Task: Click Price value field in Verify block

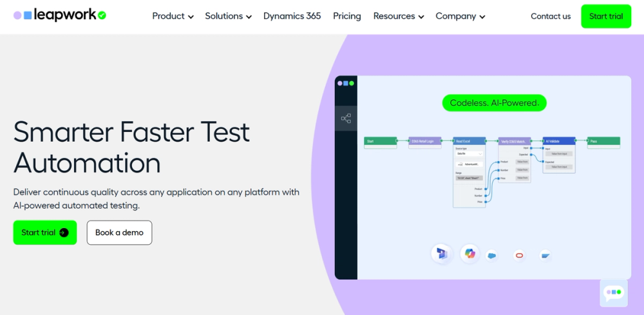Action: (522, 178)
